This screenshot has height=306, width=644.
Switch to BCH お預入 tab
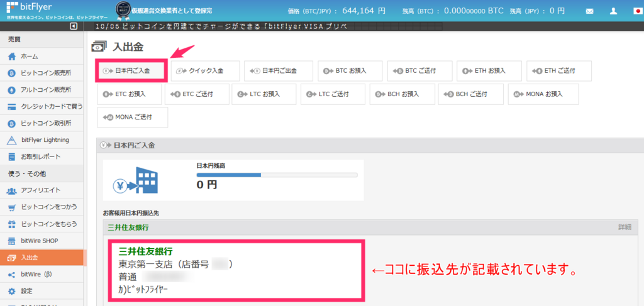pos(402,94)
